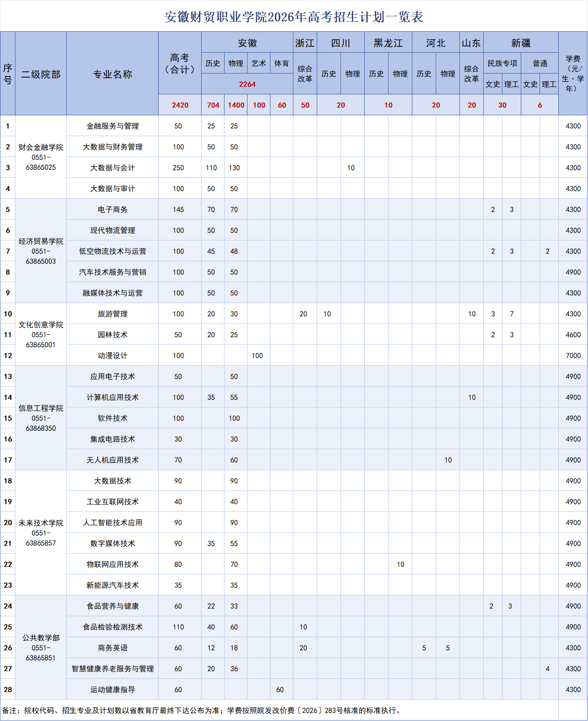Click the red total 704
Viewport: 588px width, 721px height.
213,105
